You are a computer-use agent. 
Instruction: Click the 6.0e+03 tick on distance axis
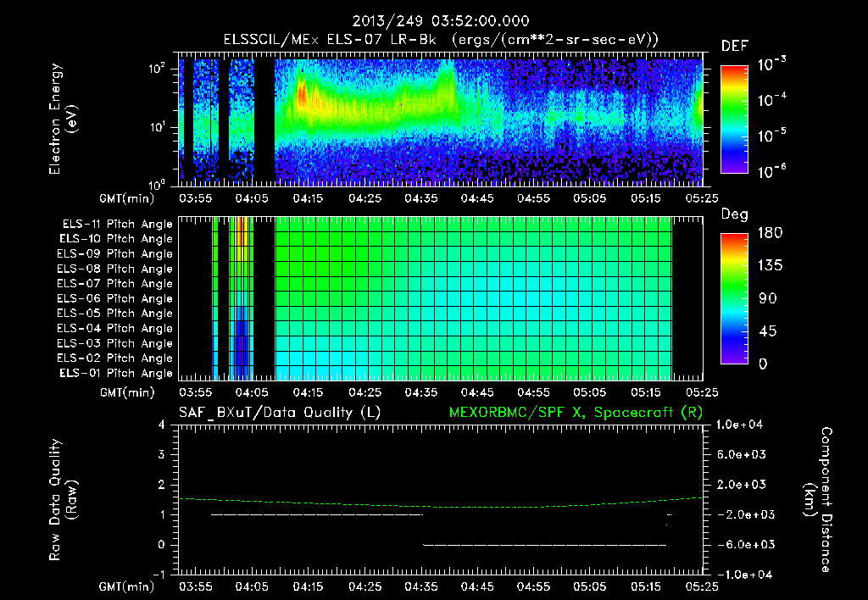pos(741,454)
